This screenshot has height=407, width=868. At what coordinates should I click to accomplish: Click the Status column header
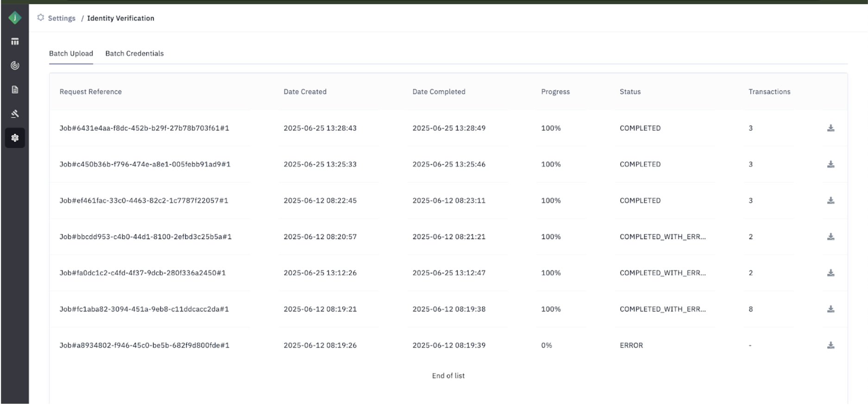(x=630, y=92)
